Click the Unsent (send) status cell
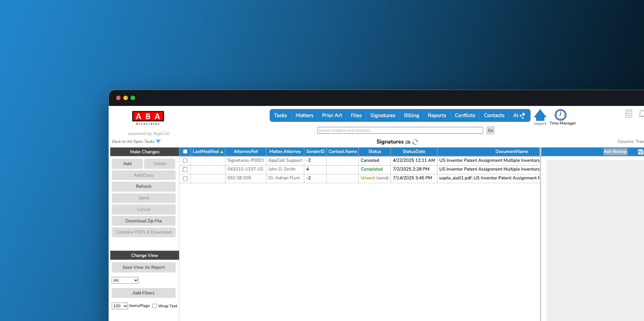Viewport: 644px width, 321px height. point(375,178)
